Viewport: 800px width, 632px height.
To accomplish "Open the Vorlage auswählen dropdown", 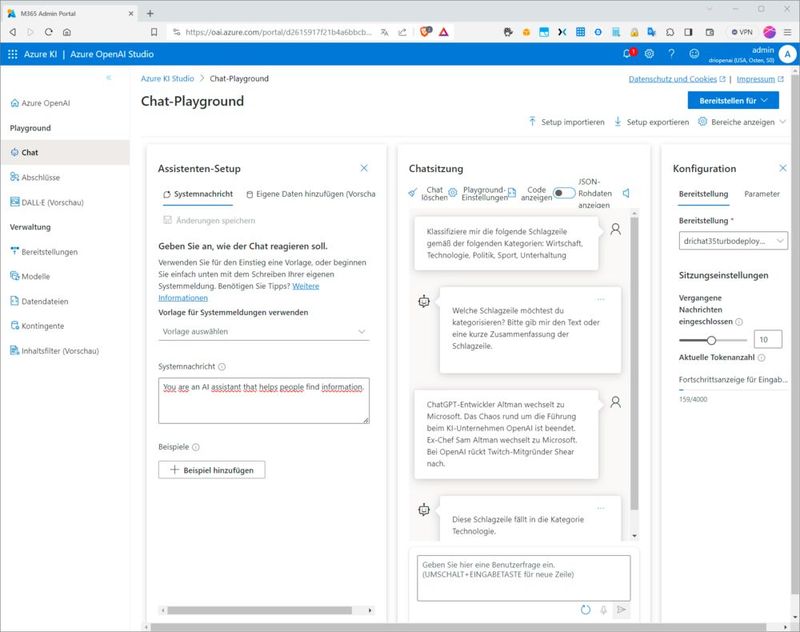I will tap(264, 332).
